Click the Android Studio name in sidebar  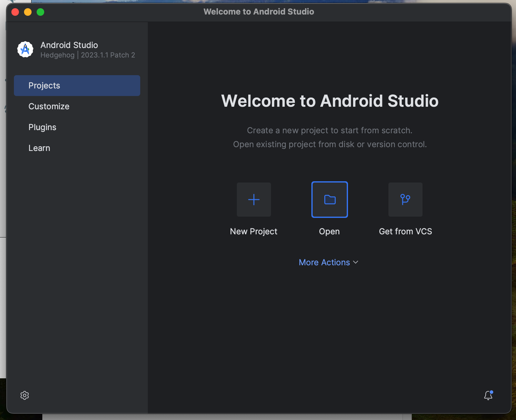tap(69, 45)
